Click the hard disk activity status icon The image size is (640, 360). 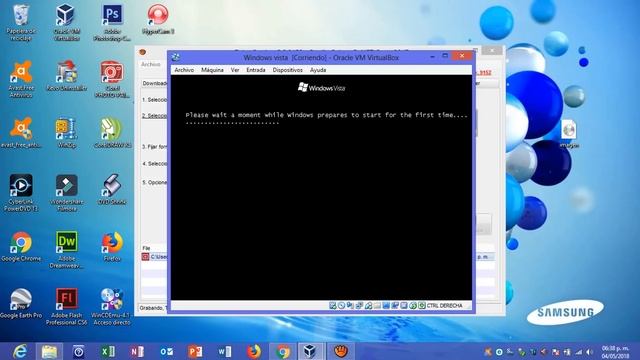tap(333, 305)
